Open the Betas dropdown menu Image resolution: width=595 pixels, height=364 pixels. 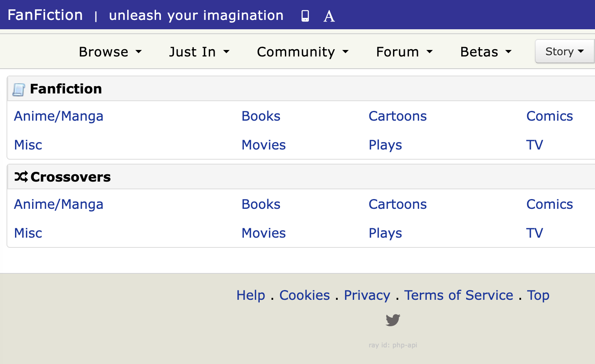pyautogui.click(x=486, y=52)
